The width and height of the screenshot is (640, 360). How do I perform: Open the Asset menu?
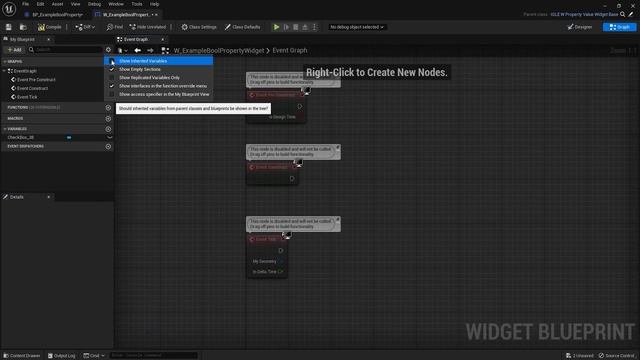click(57, 4)
